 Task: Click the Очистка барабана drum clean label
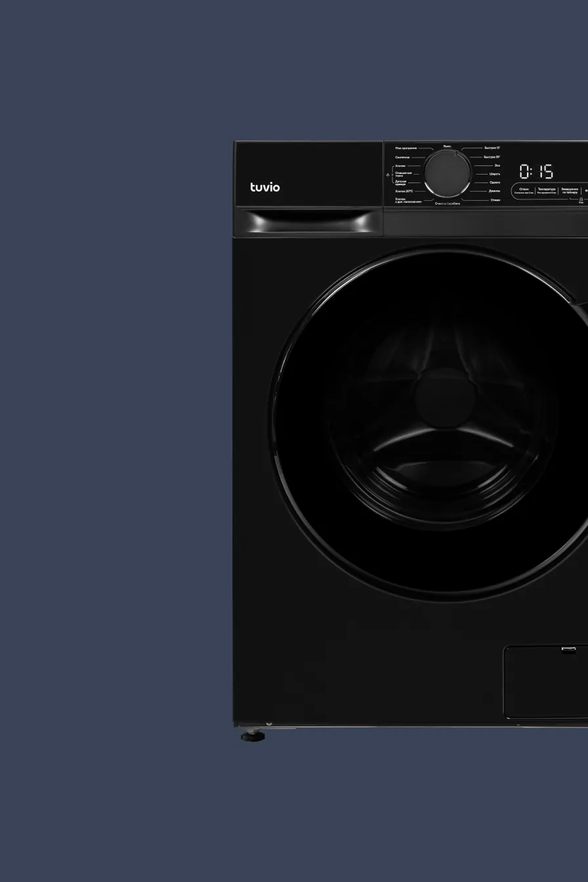[447, 204]
